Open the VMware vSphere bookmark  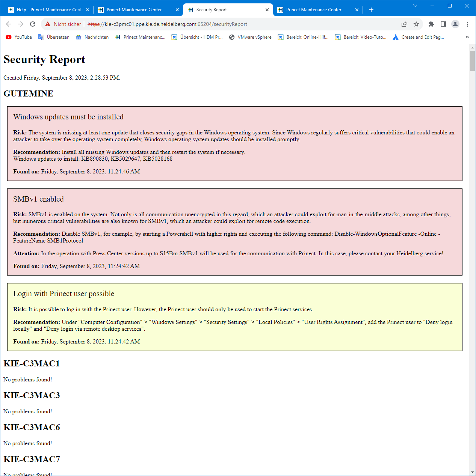coord(250,37)
